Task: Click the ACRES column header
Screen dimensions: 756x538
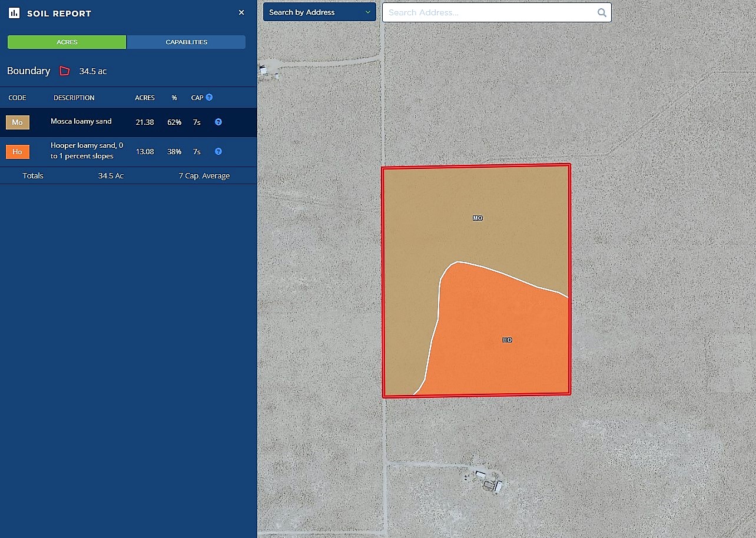Action: tap(145, 98)
